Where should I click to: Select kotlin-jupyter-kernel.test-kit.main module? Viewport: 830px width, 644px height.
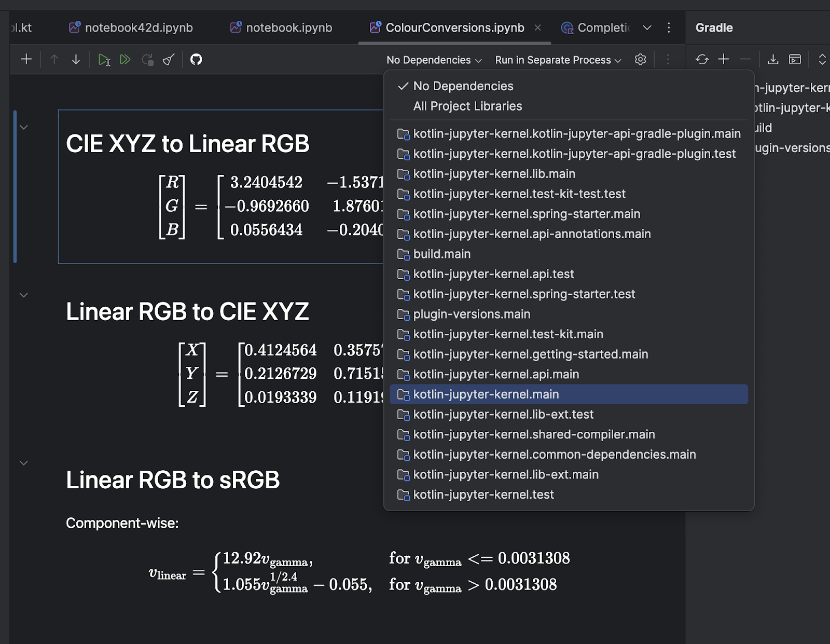pos(569,334)
